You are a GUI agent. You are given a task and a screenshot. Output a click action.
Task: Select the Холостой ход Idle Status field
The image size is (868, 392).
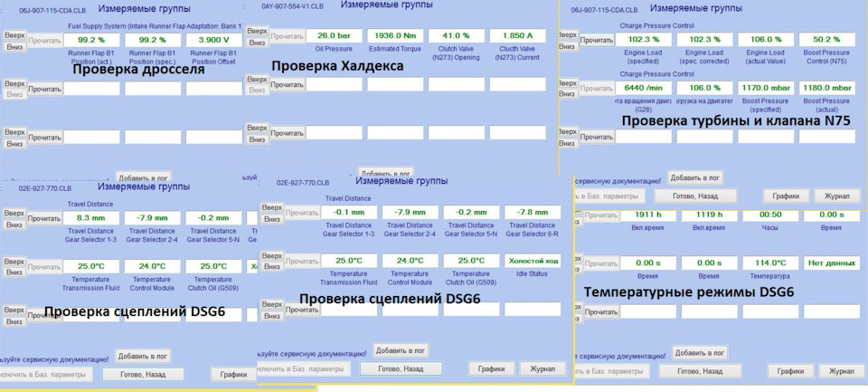tap(533, 261)
